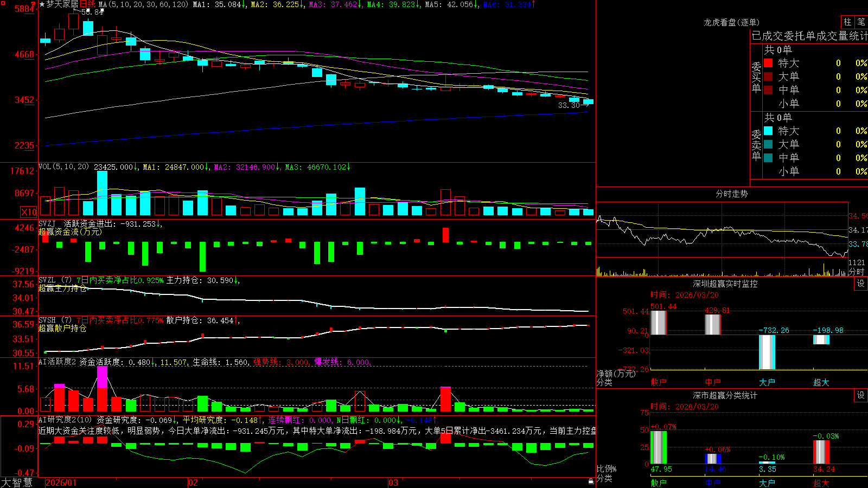Screen dimensions: 868x488
Task: Click the small lock icon at chart bottom-right
Action: click(591, 481)
